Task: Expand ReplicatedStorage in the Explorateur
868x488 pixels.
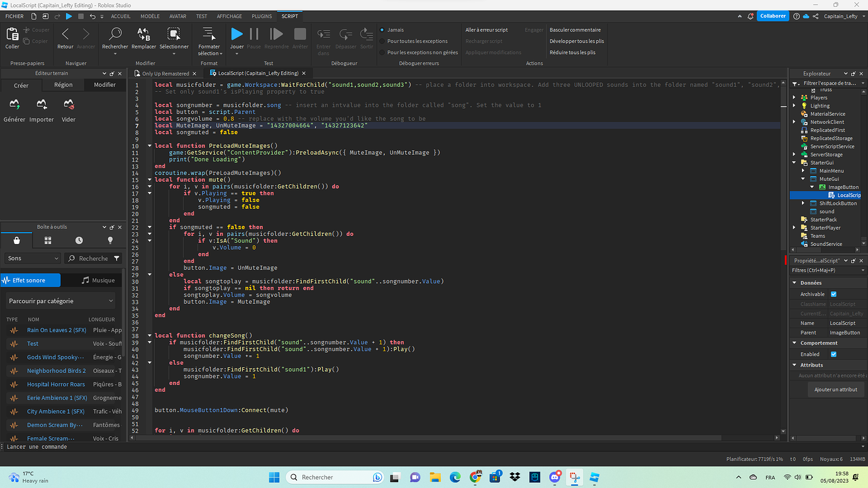Action: 794,138
